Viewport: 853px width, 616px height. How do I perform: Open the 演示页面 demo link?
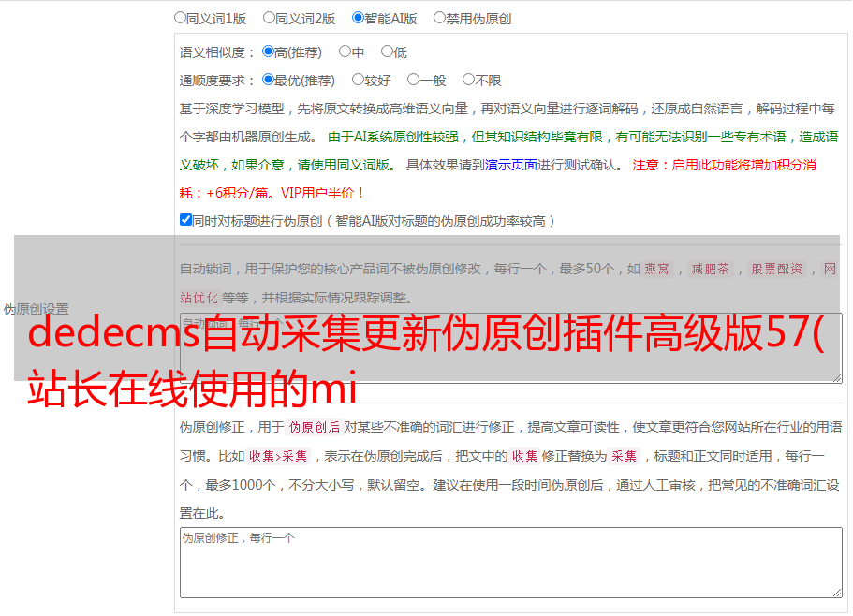[511, 165]
